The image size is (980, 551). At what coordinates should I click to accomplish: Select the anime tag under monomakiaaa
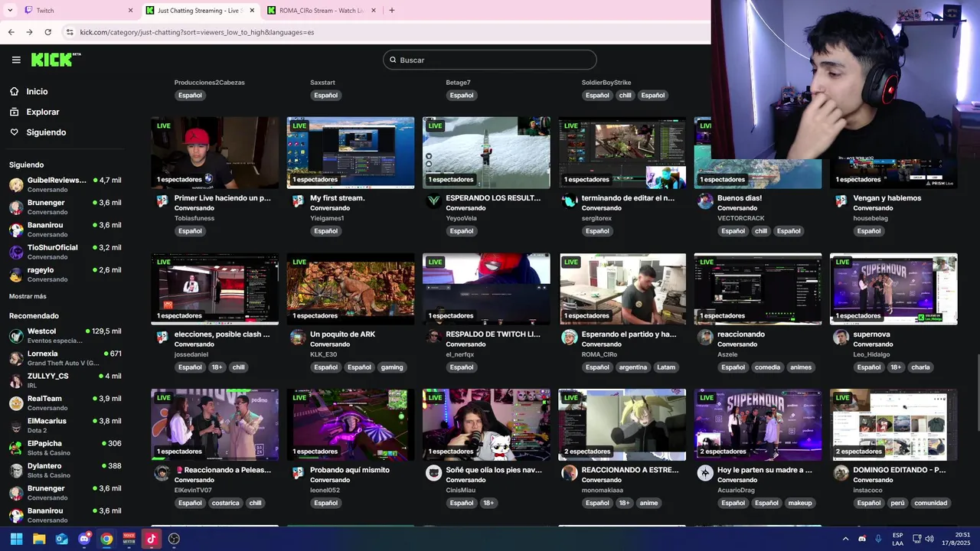pos(648,503)
